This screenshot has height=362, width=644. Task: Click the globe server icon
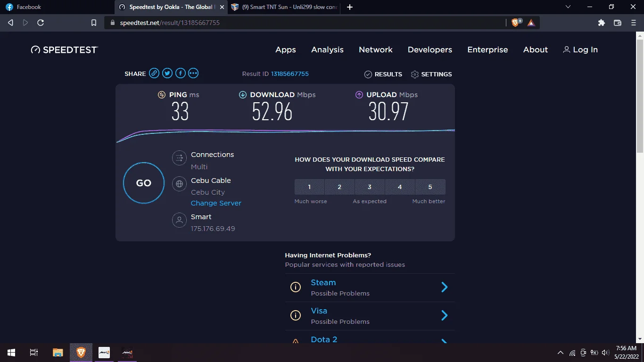[179, 184]
